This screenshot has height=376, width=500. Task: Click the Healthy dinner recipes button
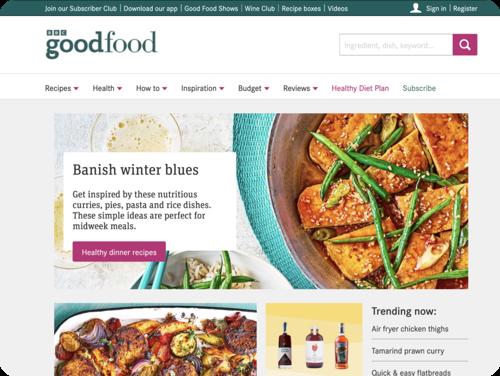click(119, 252)
